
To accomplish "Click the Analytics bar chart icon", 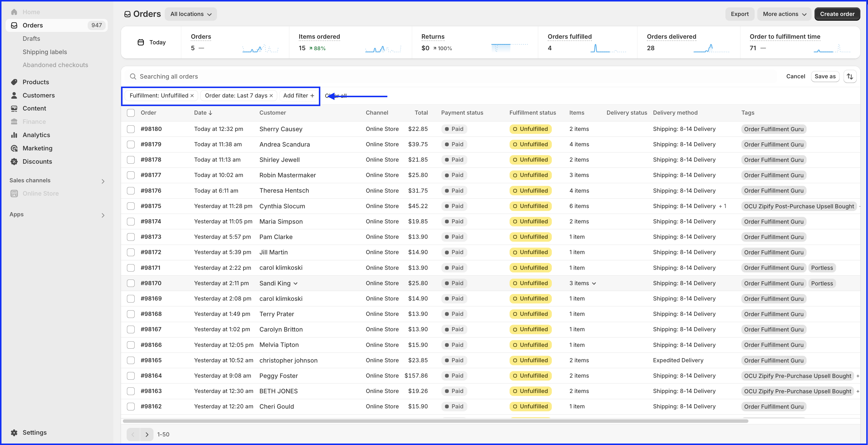I will 14,135.
